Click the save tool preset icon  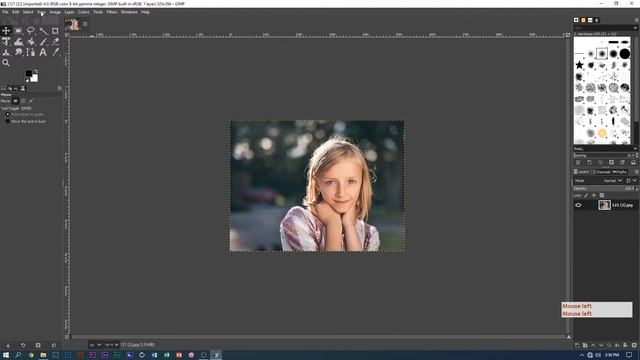[8, 345]
